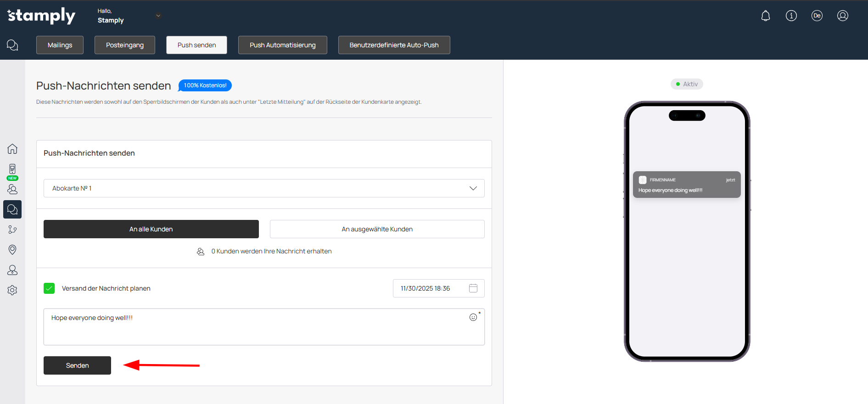This screenshot has width=868, height=404.
Task: Go to home icon in sidebar
Action: [x=12, y=149]
